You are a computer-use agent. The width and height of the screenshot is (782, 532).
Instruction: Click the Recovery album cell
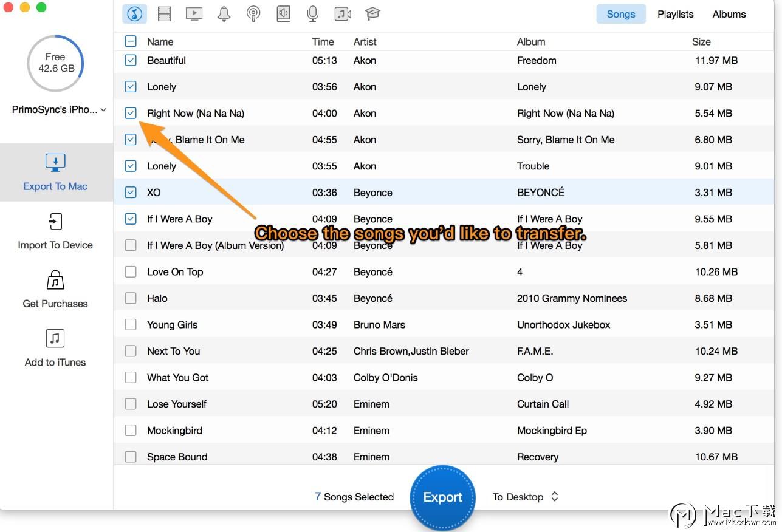(x=538, y=457)
